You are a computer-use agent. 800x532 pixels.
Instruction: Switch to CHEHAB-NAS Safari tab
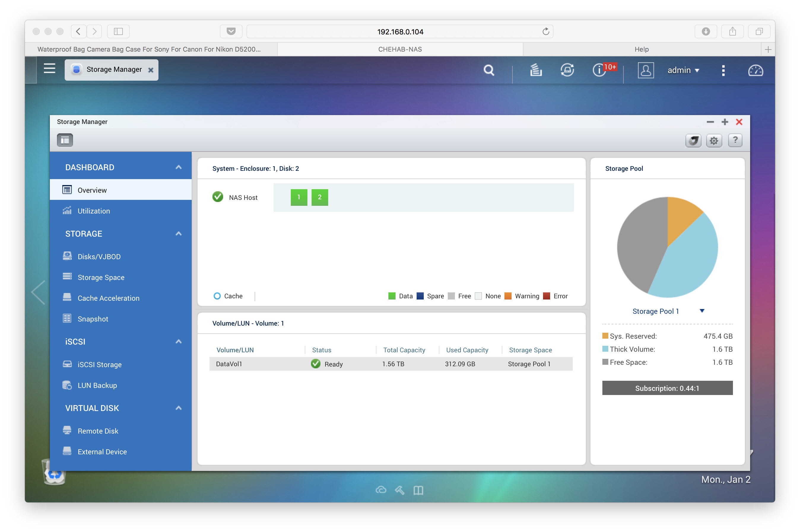tap(400, 49)
